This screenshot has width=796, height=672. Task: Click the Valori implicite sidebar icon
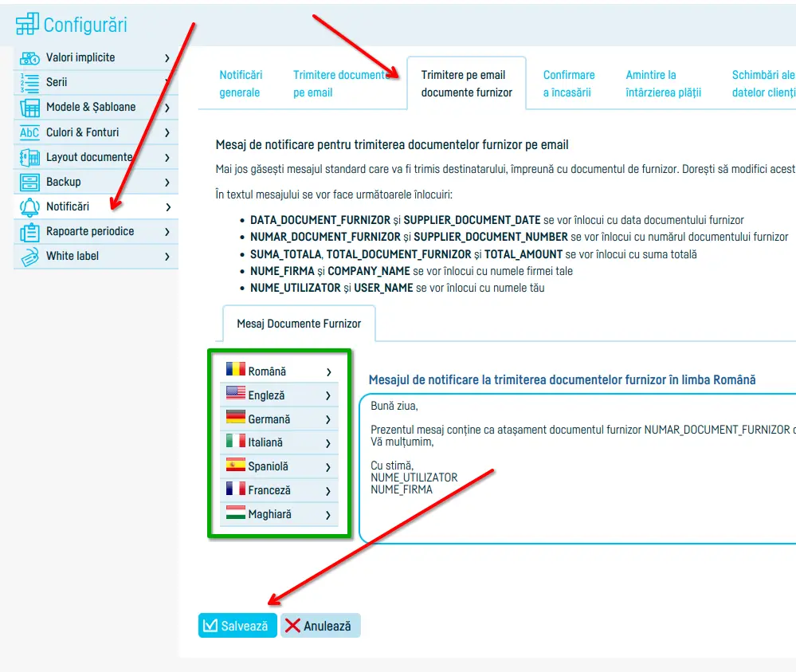click(29, 58)
